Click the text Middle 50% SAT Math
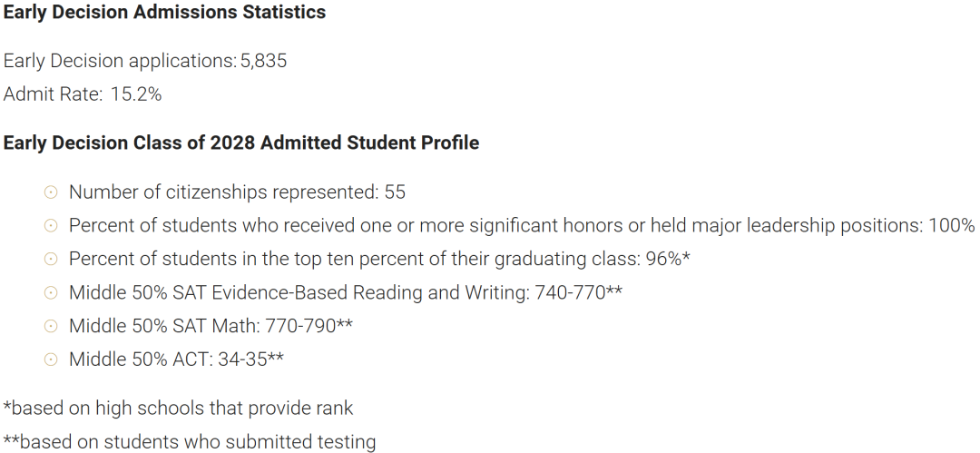The height and width of the screenshot is (453, 980). tap(164, 326)
